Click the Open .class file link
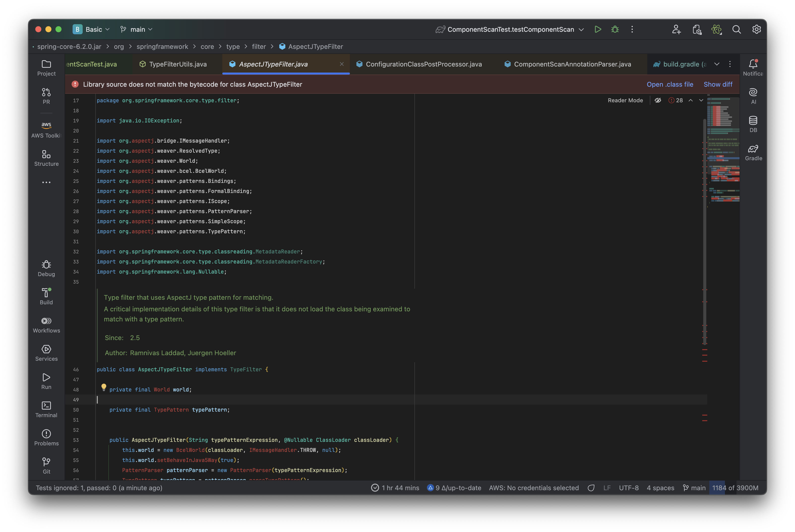Screen dimensions: 795x532 [669, 84]
